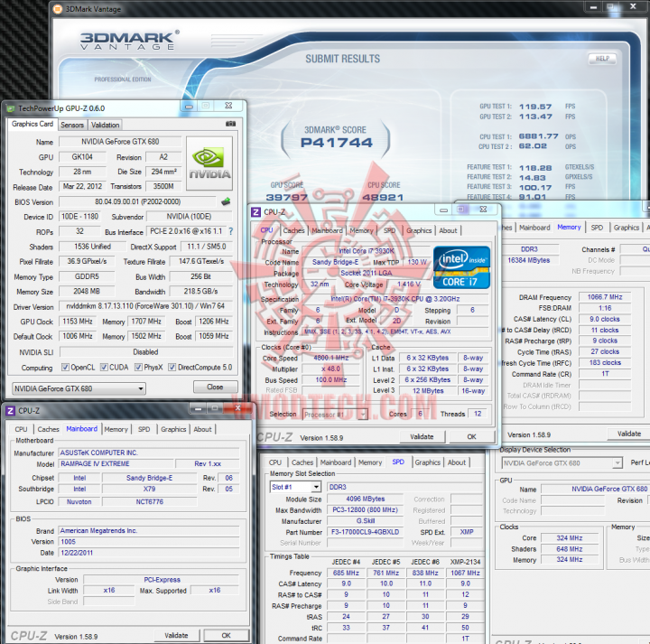Toggle the CUDA checkbox
This screenshot has width=650, height=644.
104,368
